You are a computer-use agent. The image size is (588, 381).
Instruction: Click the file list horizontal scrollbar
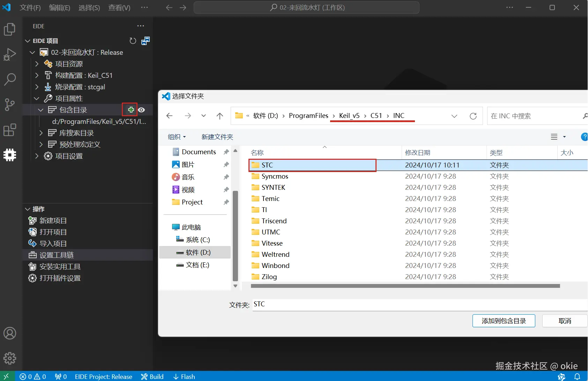[x=405, y=286]
